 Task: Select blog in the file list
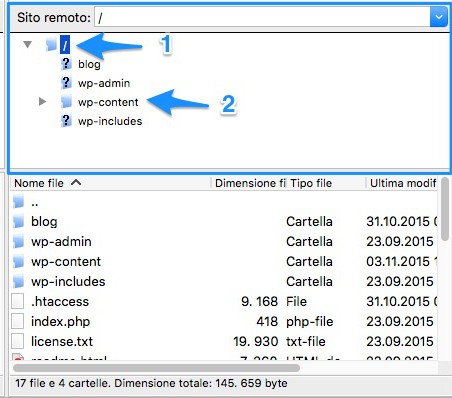coord(44,222)
